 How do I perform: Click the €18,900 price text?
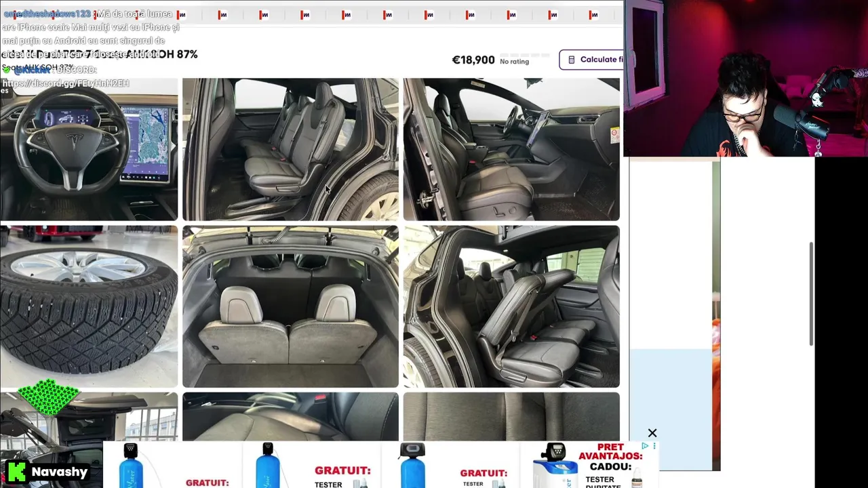(473, 60)
